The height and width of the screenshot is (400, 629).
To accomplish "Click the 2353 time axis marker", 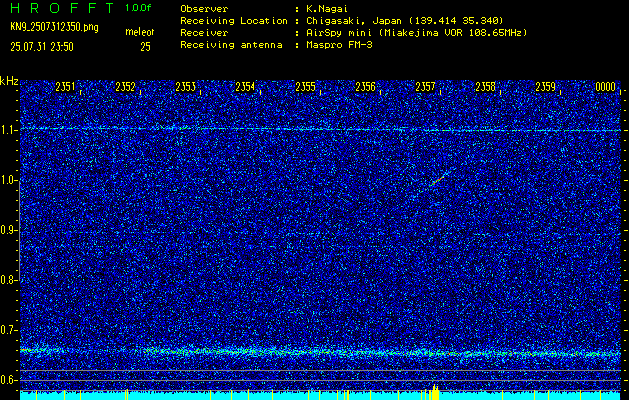I will (x=185, y=87).
